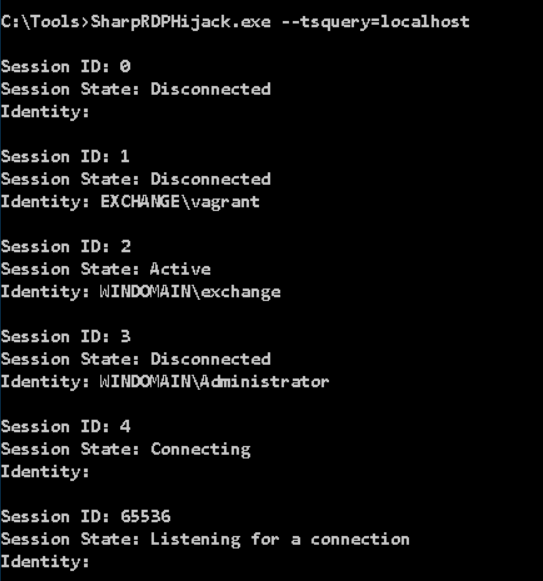The width and height of the screenshot is (543, 581).
Task: Select the Session ID: 0 line
Action: (66, 67)
